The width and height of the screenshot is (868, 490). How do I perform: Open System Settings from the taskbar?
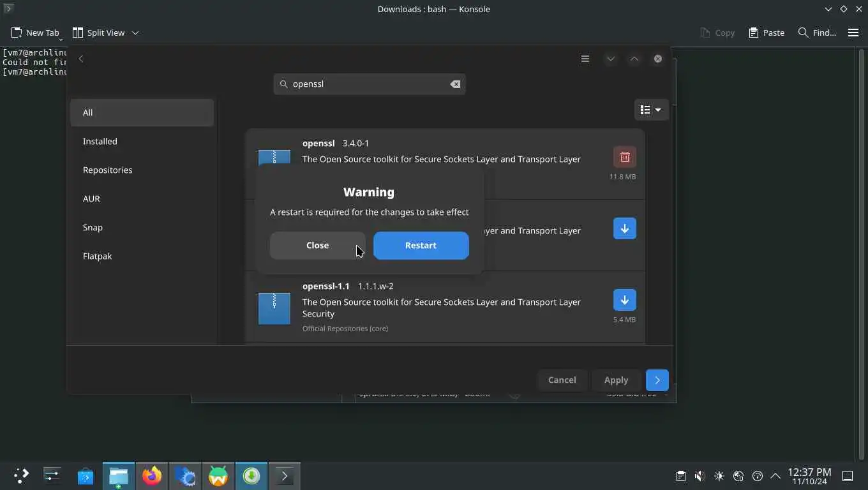52,475
